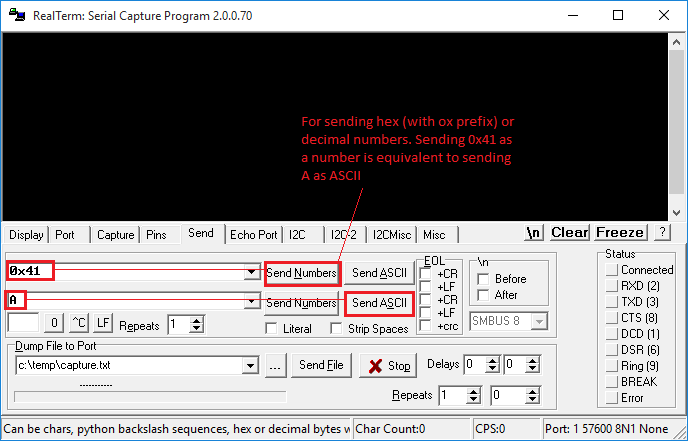Click the 0 button beside ^C
Image resolution: width=688 pixels, height=441 pixels.
click(x=55, y=324)
